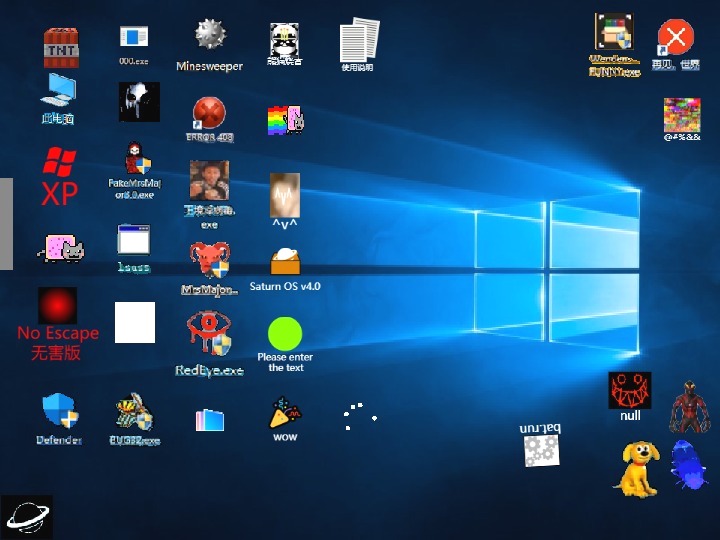Open the 000.exe file
This screenshot has height=540, width=720.
[x=134, y=38]
